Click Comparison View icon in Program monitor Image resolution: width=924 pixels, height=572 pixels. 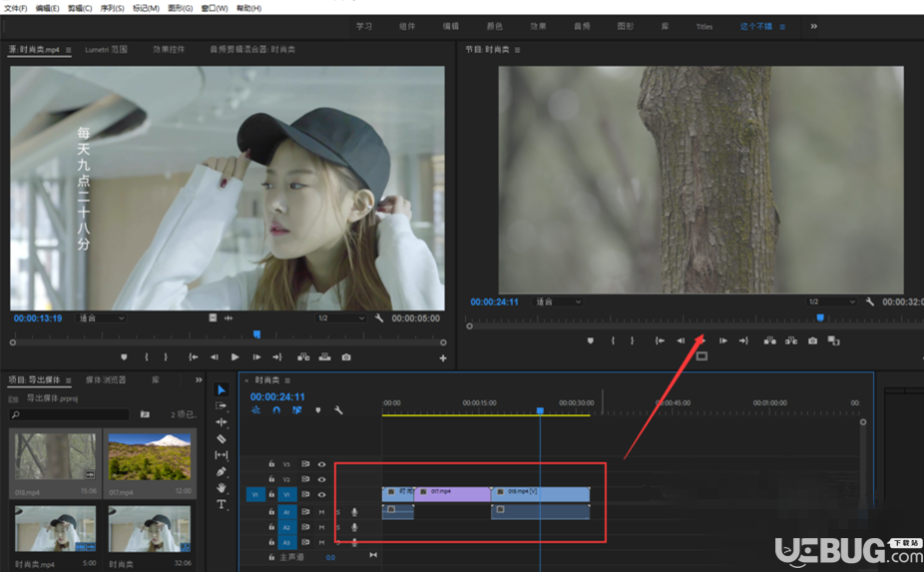[x=833, y=340]
